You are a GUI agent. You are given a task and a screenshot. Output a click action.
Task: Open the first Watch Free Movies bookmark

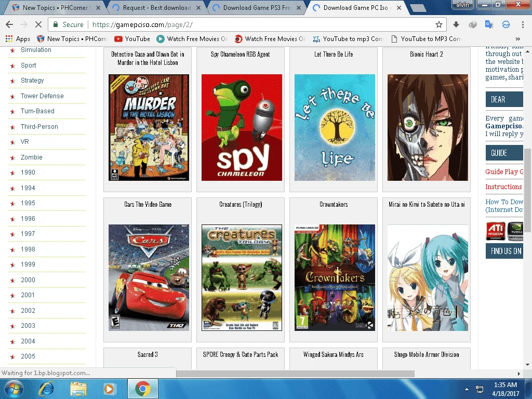click(192, 39)
